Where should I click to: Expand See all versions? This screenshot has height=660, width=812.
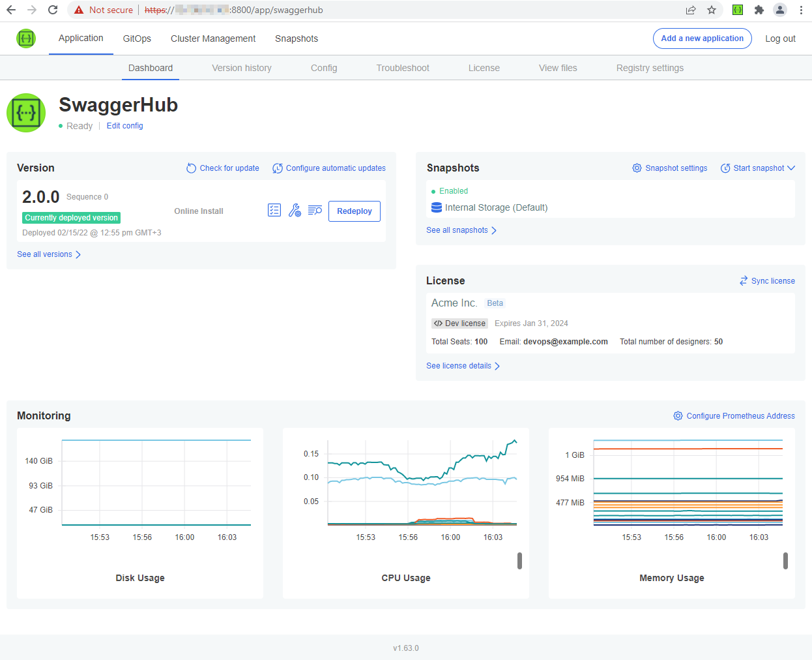click(49, 255)
